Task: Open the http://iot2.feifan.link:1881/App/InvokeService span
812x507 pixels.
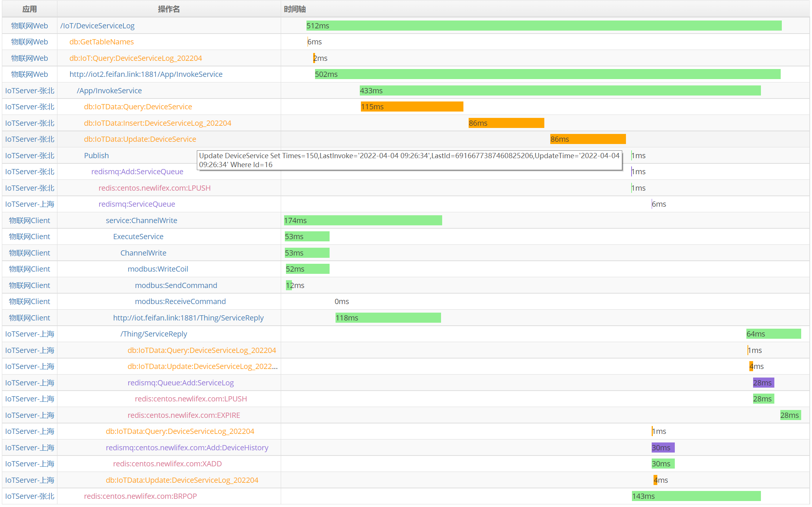Action: [146, 74]
